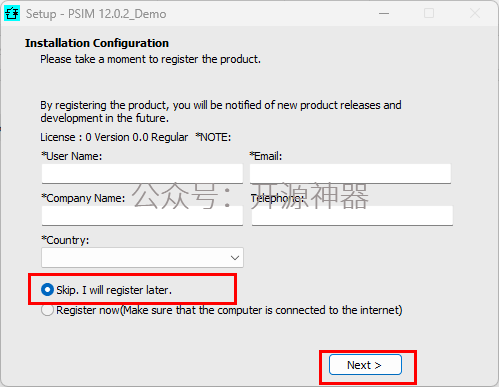This screenshot has width=499, height=387.
Task: Expand Country list using chevron arrow
Action: coord(235,258)
